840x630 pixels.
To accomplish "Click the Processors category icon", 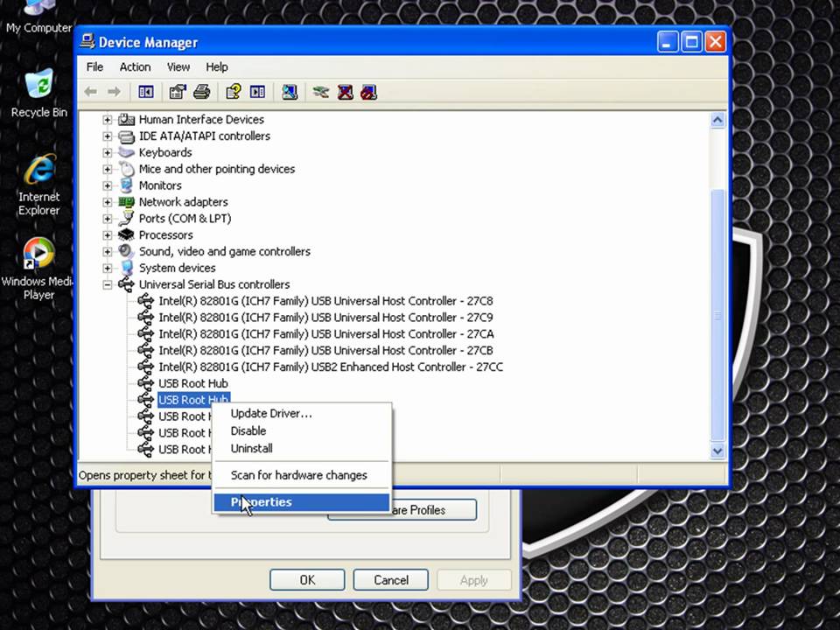I will click(126, 235).
